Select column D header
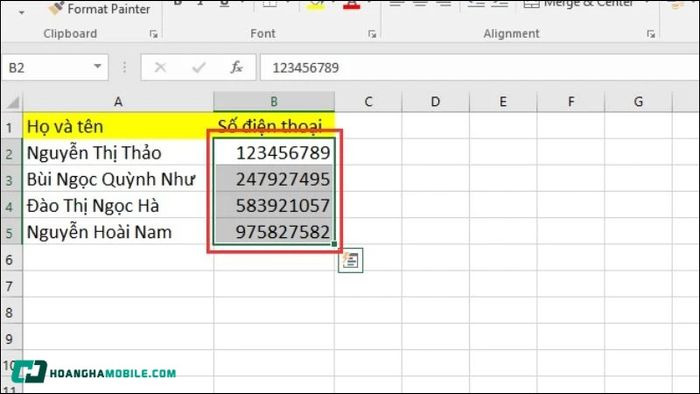 (435, 102)
